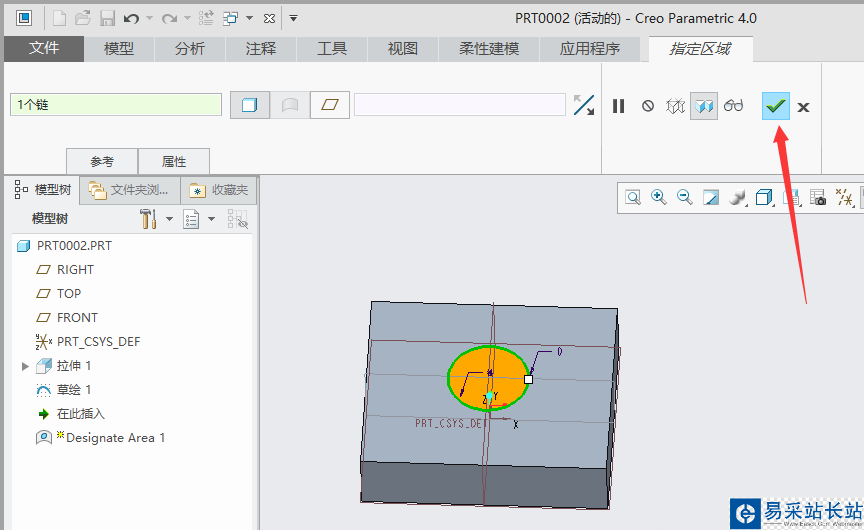864x530 pixels.
Task: Click the flip direction diagonal arrow icon
Action: 584,105
